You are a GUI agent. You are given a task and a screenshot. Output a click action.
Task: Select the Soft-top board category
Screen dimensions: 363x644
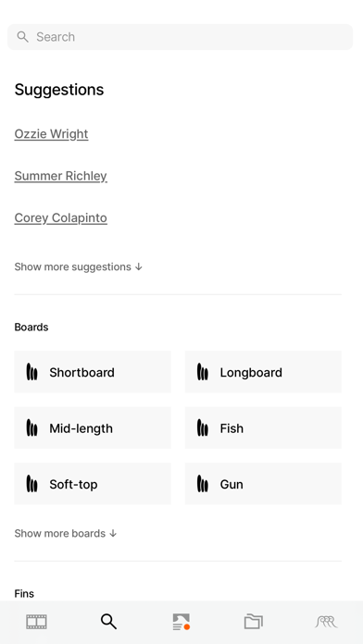(93, 484)
